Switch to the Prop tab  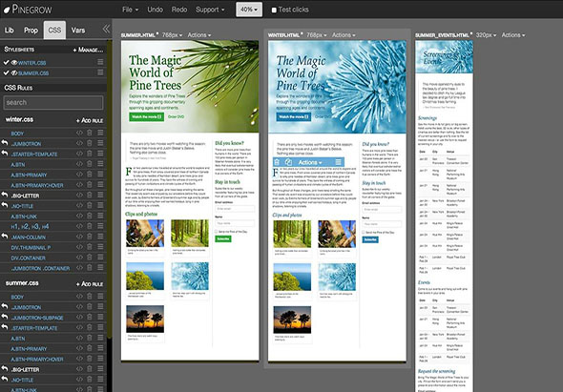[x=31, y=31]
